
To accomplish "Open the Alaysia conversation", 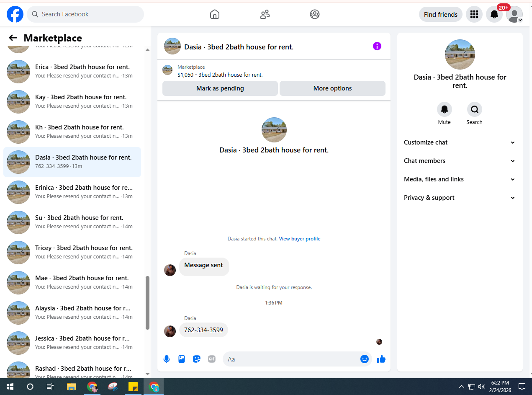I will (x=72, y=313).
